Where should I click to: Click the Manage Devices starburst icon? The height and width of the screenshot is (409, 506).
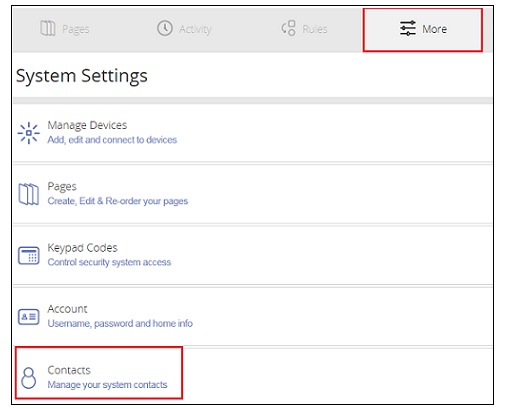click(29, 133)
